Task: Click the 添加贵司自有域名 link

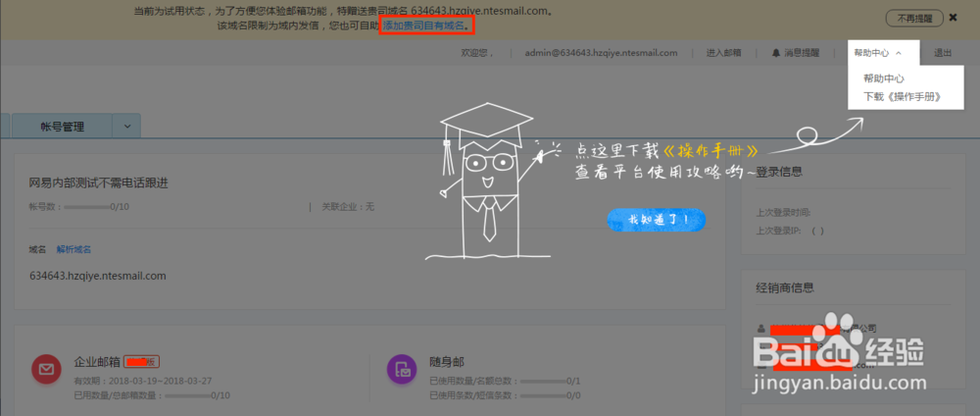Action: pos(423,26)
